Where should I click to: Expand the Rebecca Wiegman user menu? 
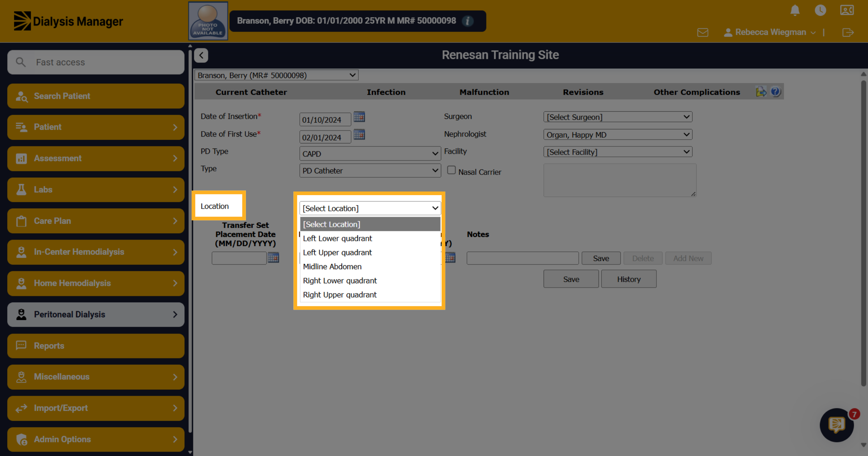(x=770, y=33)
